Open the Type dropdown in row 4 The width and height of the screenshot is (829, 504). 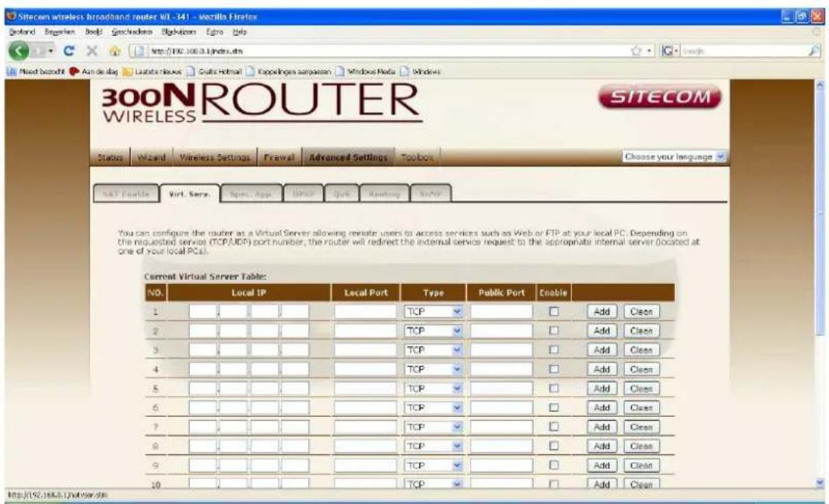tap(434, 369)
